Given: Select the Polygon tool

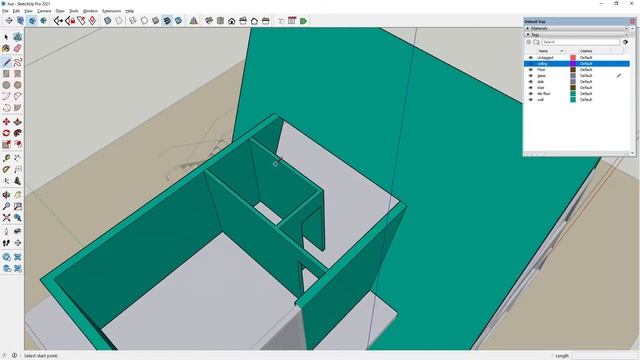Looking at the screenshot, I should (x=18, y=85).
